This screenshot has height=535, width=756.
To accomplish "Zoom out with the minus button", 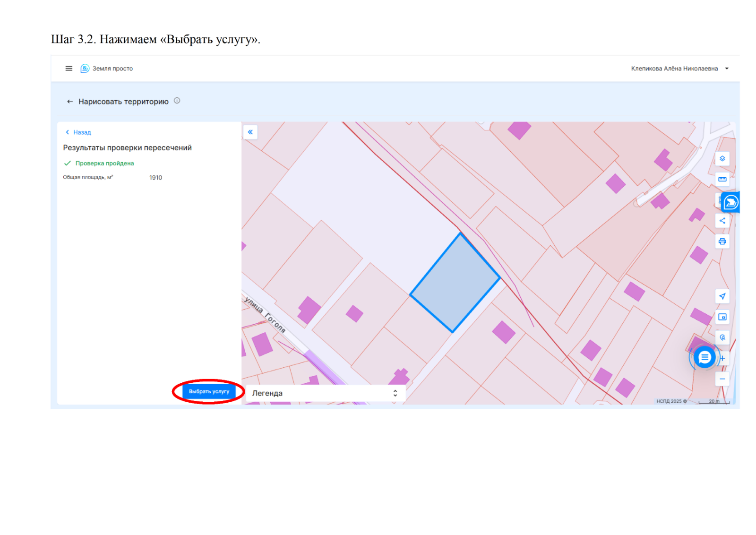I will point(722,379).
